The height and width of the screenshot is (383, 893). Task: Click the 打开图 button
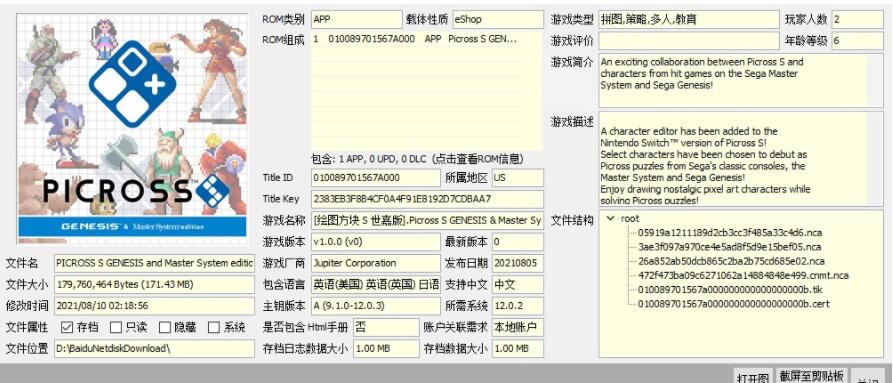tap(752, 377)
